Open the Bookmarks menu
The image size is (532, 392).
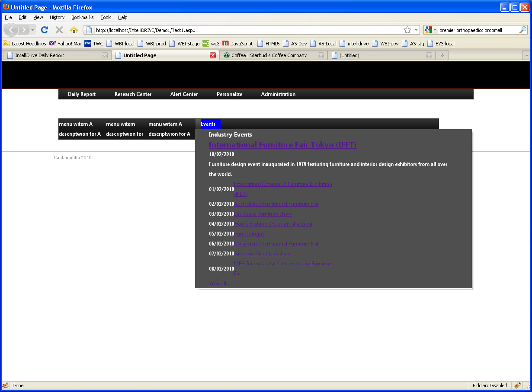point(83,17)
